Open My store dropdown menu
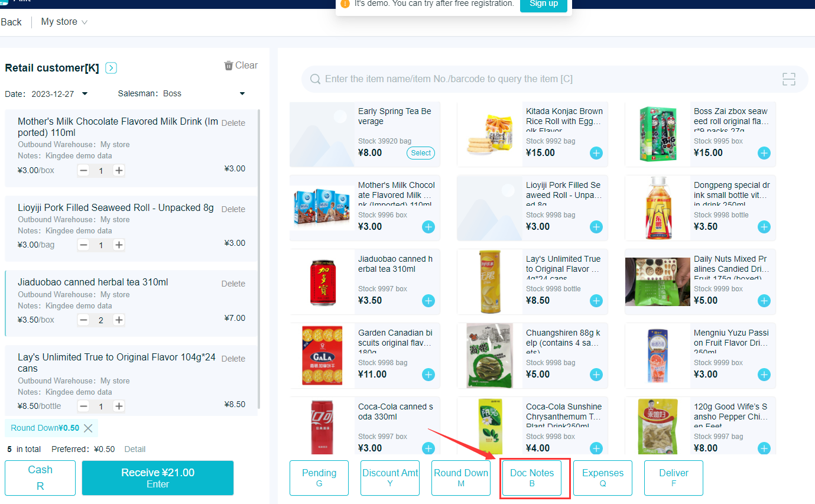 click(x=64, y=22)
